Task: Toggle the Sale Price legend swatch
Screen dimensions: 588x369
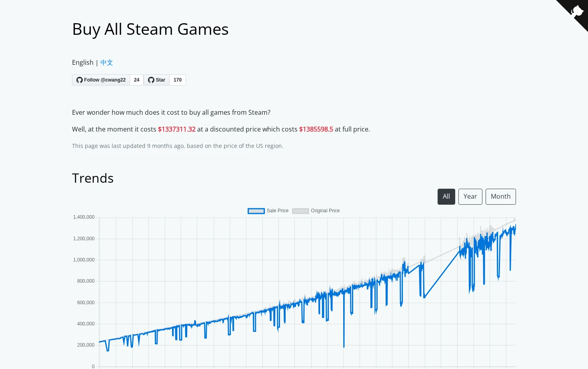Action: [256, 211]
